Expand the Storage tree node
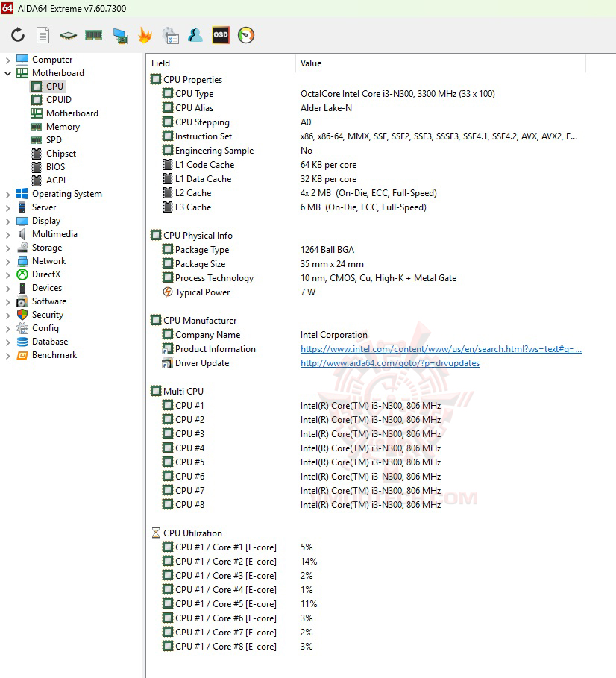Screen dimensions: 616x678 [x=7, y=248]
